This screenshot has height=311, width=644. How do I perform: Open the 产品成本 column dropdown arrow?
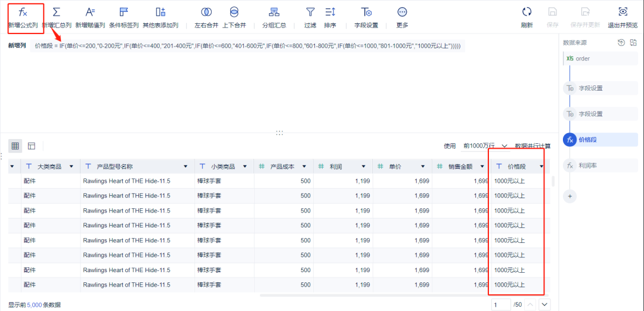[x=304, y=166]
